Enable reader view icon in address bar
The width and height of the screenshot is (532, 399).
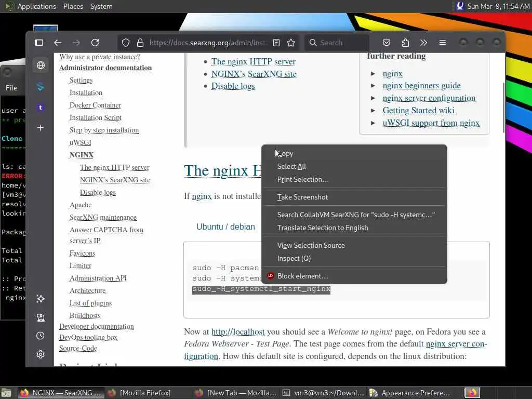(x=276, y=43)
